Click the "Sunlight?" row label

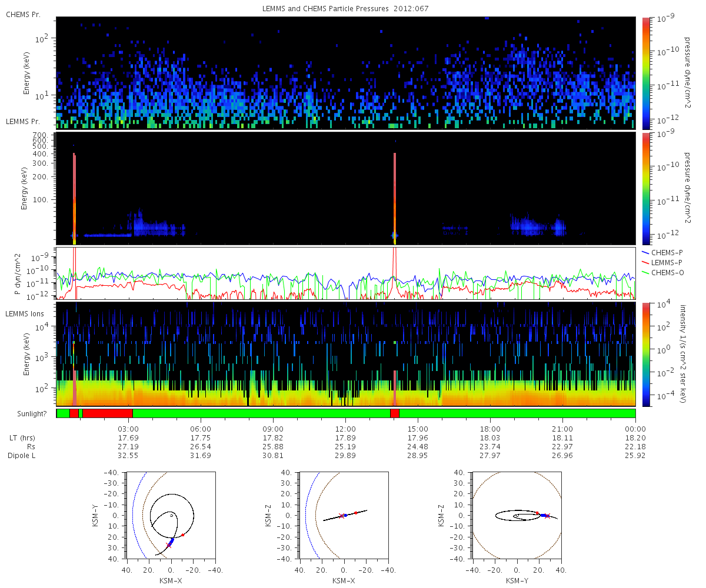click(x=28, y=414)
